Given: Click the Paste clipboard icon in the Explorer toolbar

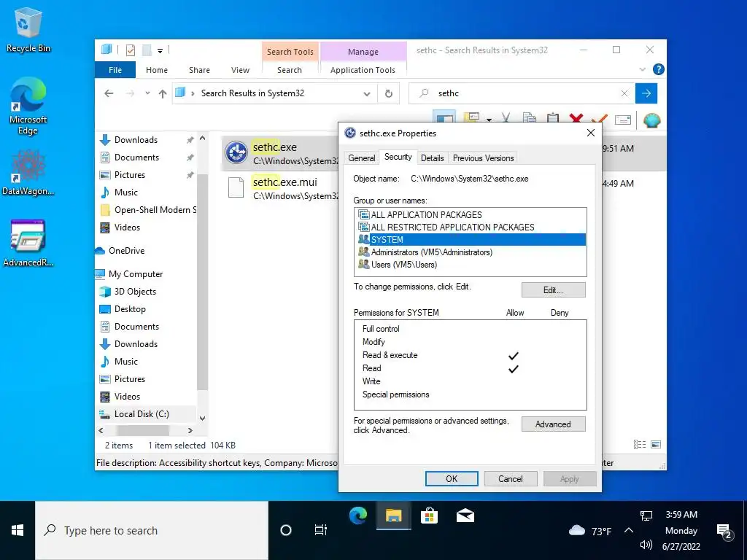Looking at the screenshot, I should [553, 119].
